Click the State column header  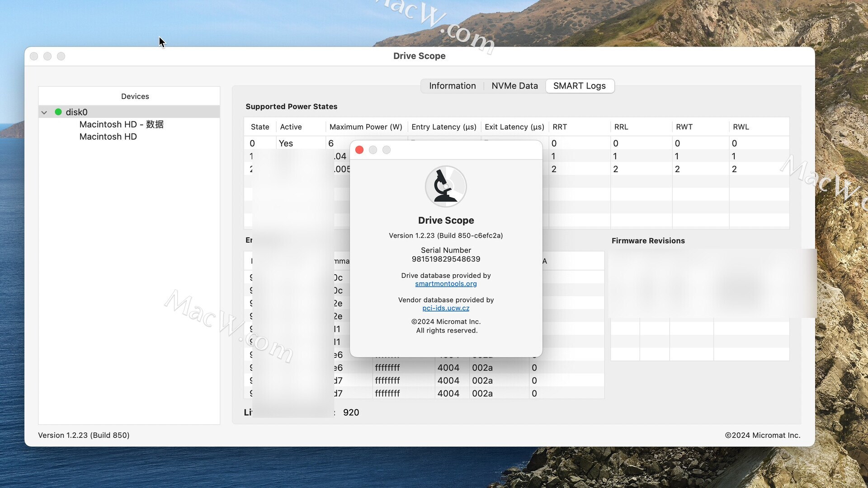[x=260, y=127]
